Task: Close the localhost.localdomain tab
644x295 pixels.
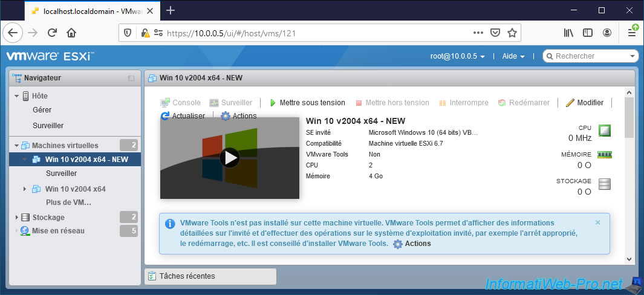Action: (x=152, y=11)
